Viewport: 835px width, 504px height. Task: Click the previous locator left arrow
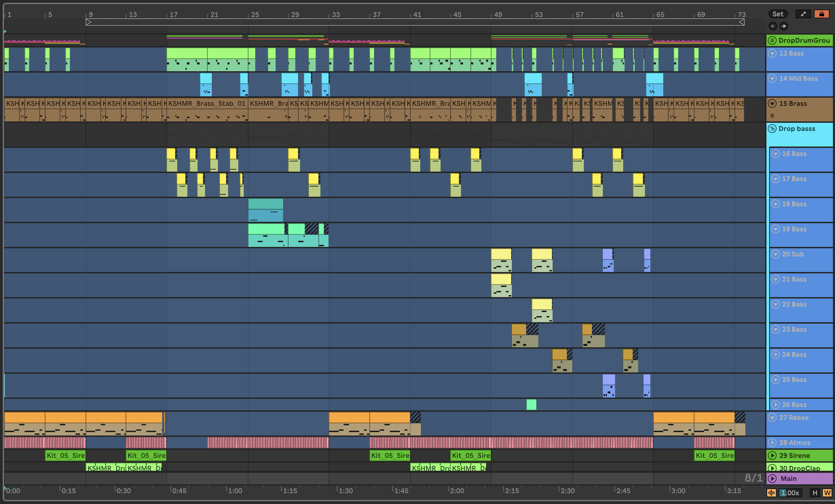coord(773,26)
